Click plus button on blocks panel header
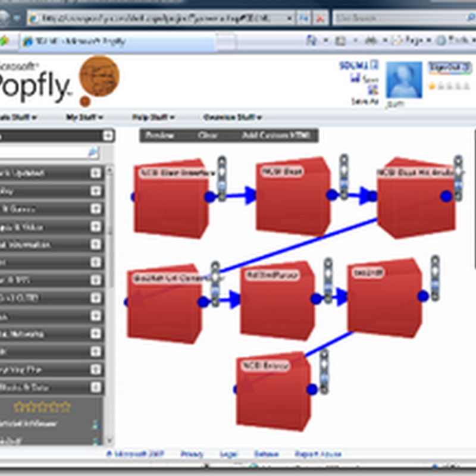 (x=108, y=136)
